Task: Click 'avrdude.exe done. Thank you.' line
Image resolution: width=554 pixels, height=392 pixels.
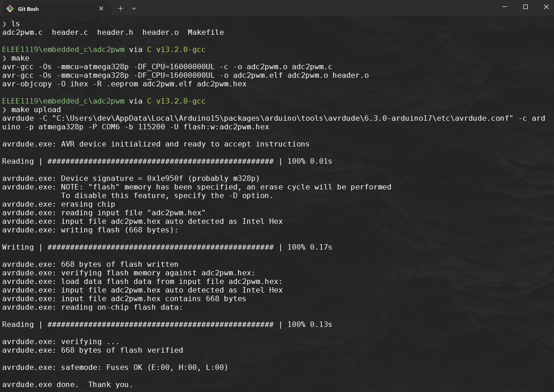Action: [68, 385]
